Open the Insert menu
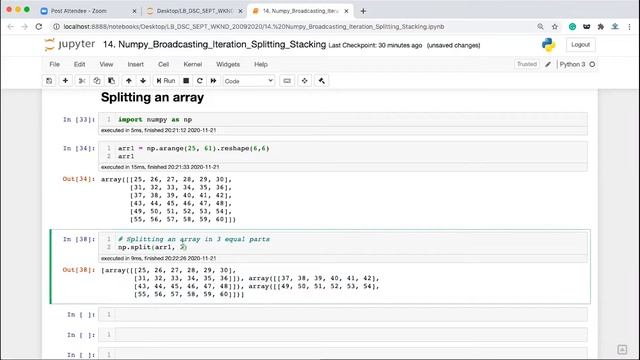This screenshot has height=360, width=640. point(136,64)
